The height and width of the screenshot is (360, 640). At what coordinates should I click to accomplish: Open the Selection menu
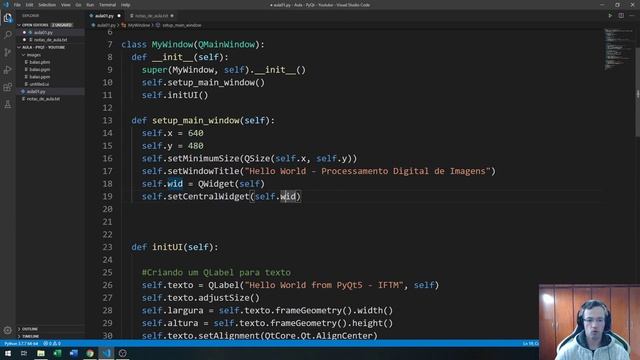(x=47, y=5)
